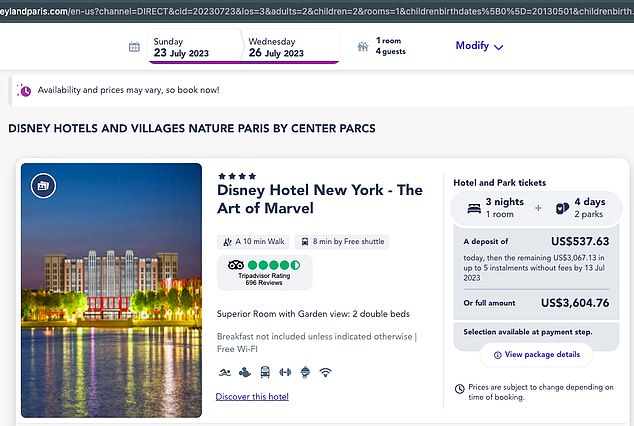Click the purple clock availability icon
Screen dimensions: 634x426
coord(24,91)
